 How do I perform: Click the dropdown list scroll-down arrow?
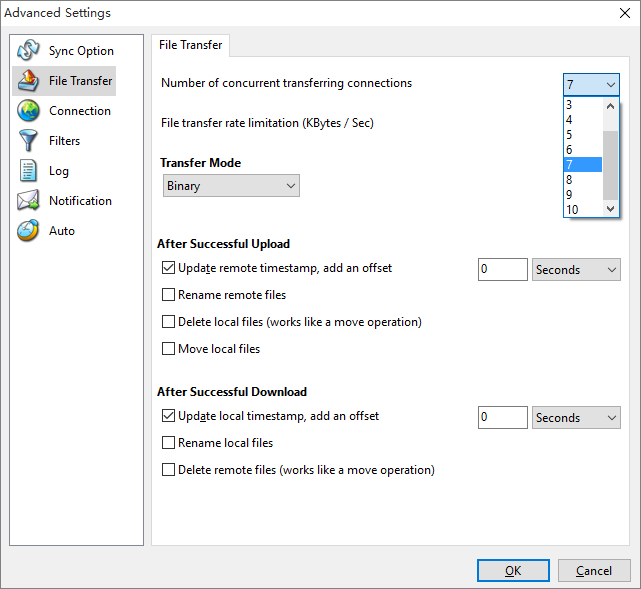point(611,209)
